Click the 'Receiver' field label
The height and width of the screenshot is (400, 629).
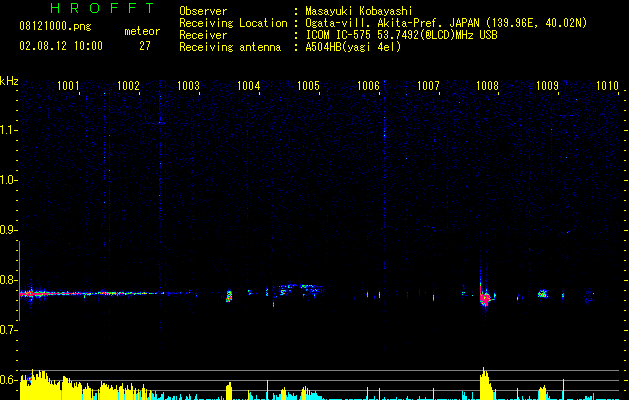203,35
